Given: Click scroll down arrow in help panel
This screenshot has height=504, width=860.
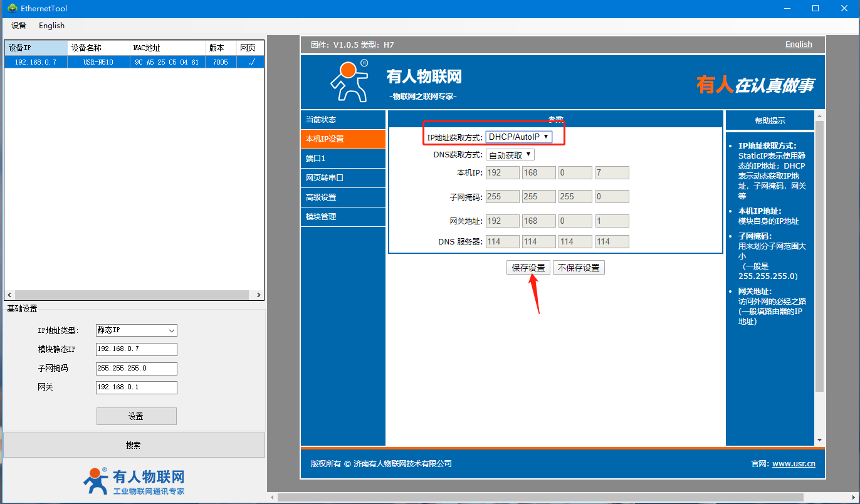Looking at the screenshot, I should point(819,441).
